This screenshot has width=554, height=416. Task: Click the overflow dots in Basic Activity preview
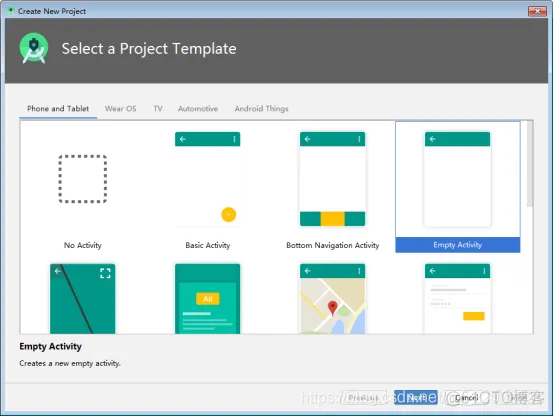pos(234,139)
